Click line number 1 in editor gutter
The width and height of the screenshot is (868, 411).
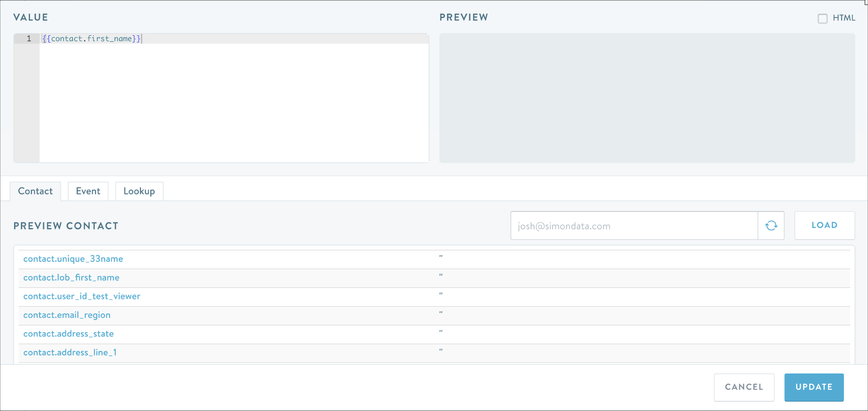pos(29,39)
